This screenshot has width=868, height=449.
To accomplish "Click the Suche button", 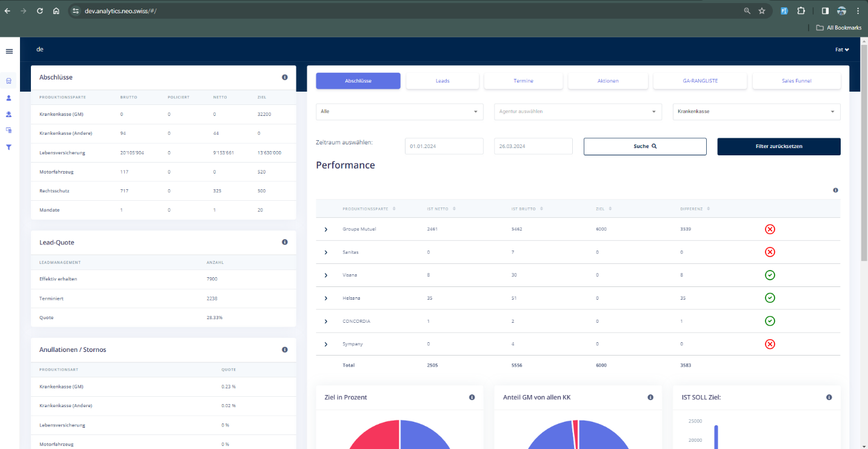I will click(x=645, y=146).
